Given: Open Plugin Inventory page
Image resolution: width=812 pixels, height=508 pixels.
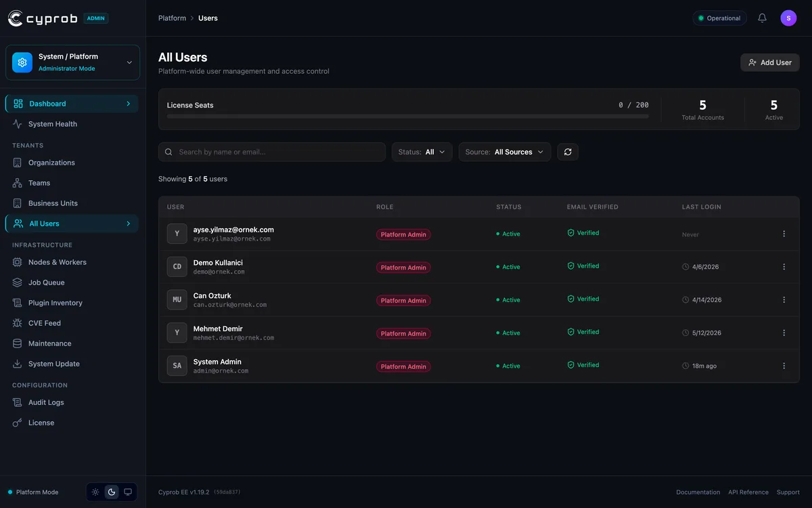Looking at the screenshot, I should tap(72, 303).
